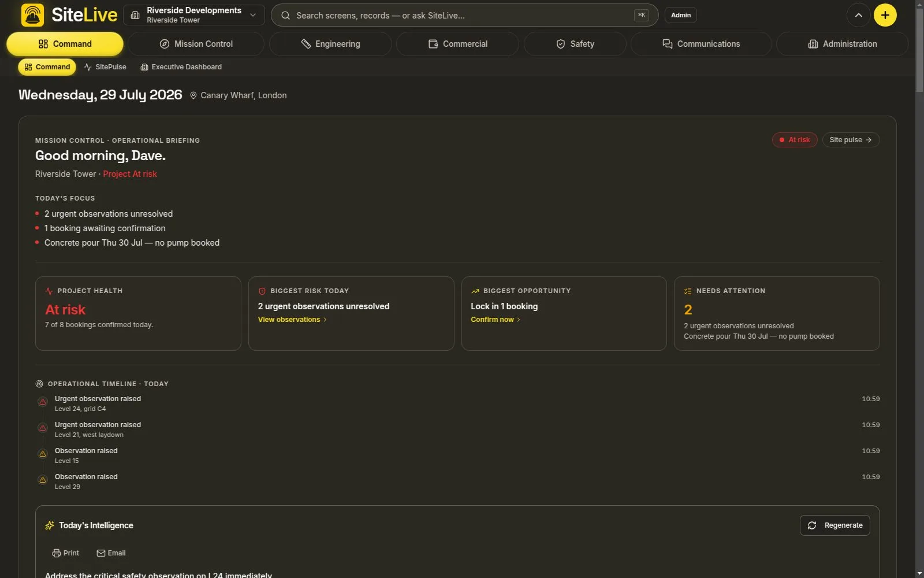Open the Commercial tab

457,44
